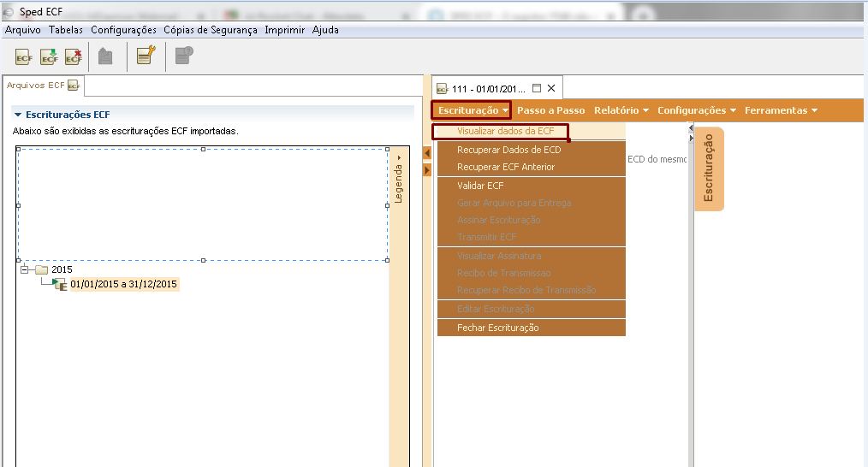868x467 pixels.
Task: Collapse the 2015 tree node
Action: [x=24, y=269]
